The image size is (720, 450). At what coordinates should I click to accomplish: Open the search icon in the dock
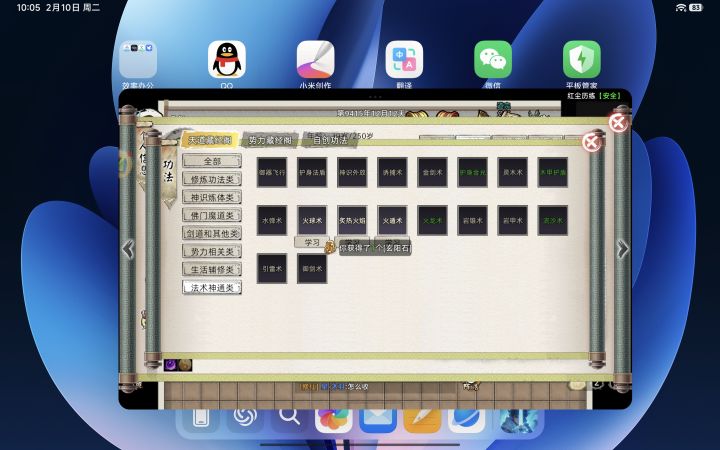[x=289, y=419]
